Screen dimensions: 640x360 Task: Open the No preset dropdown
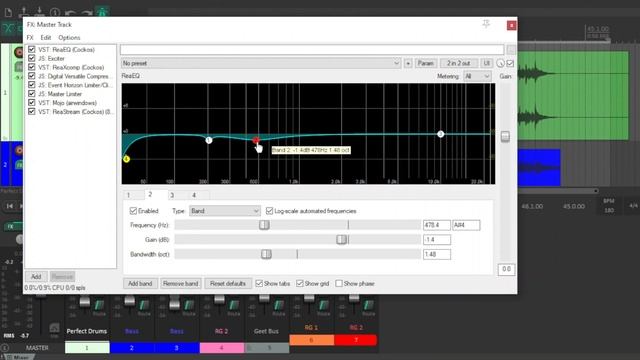coord(261,63)
